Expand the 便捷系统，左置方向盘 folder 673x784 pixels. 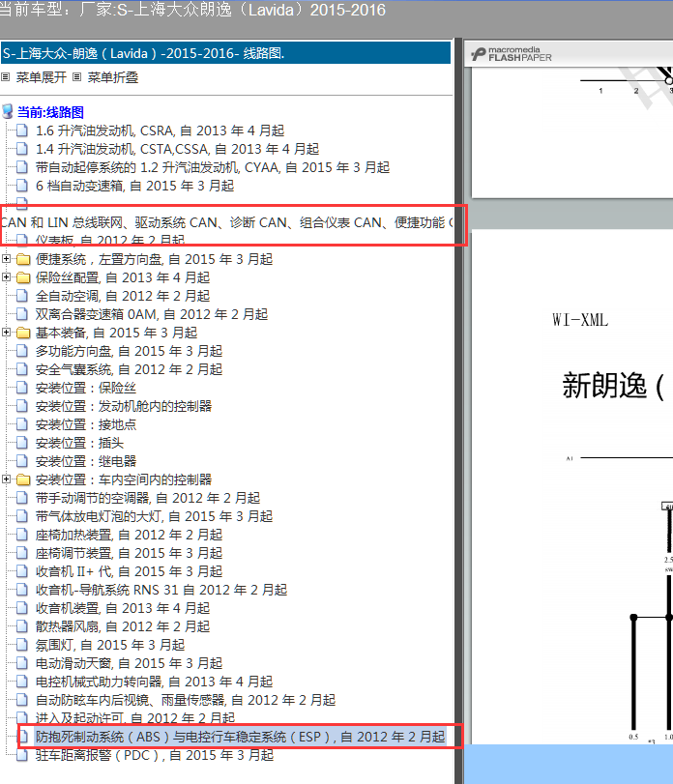[6, 258]
